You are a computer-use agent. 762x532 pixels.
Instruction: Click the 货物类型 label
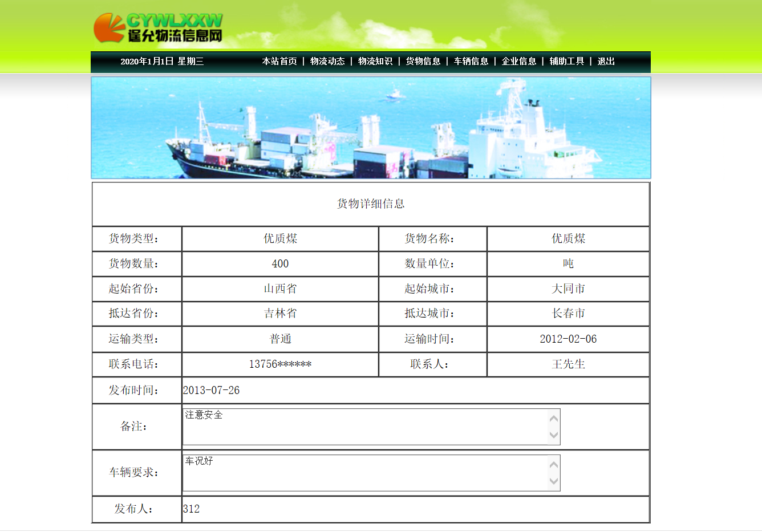(134, 238)
